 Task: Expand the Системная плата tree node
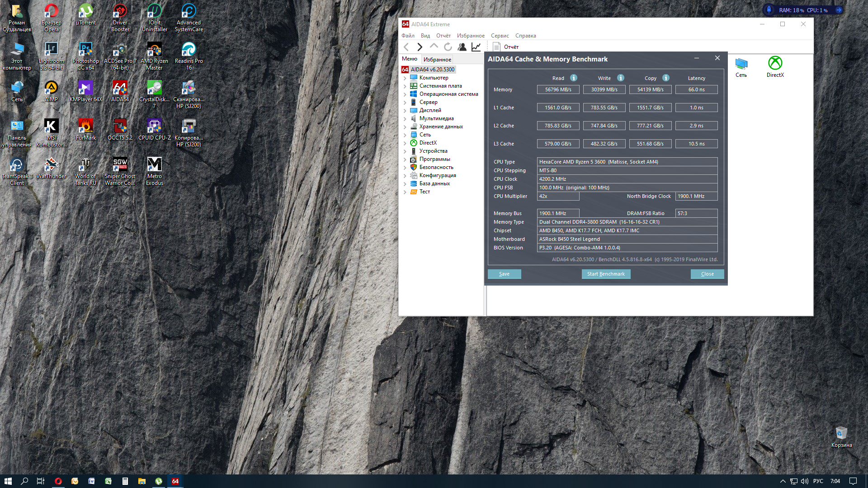(x=405, y=86)
